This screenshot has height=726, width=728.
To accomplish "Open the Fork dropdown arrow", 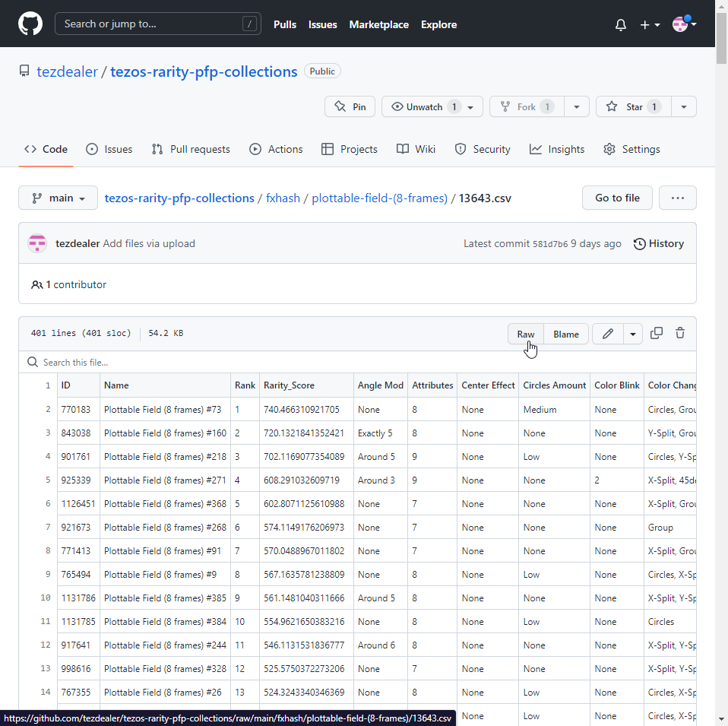I will [x=577, y=107].
